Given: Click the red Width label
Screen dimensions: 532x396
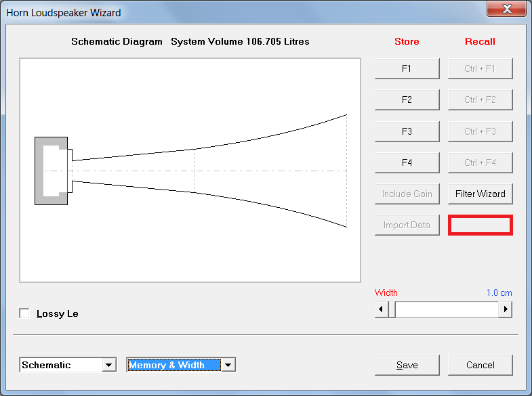Looking at the screenshot, I should (386, 292).
